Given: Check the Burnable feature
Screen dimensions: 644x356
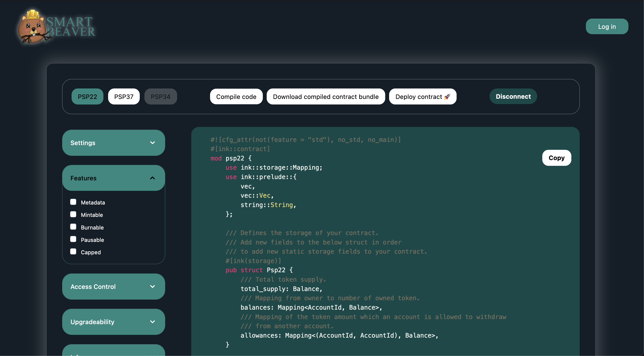Looking at the screenshot, I should 73,227.
